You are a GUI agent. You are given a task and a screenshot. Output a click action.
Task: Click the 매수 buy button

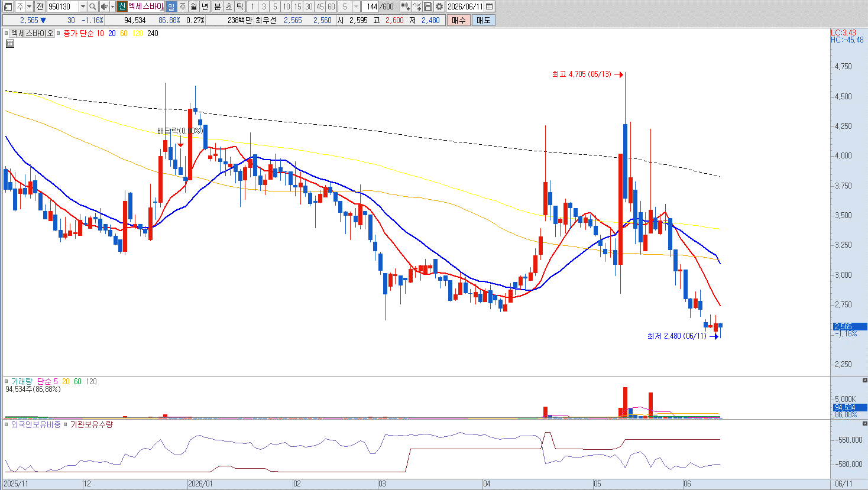pos(458,20)
